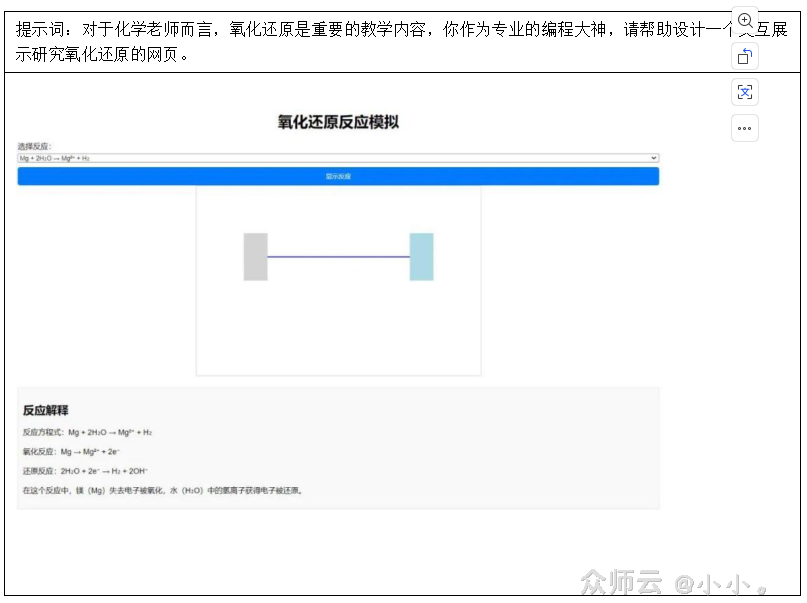Viewport: 807px width, 603px height.
Task: Click inside the blank simulation canvas area
Action: pos(338,330)
